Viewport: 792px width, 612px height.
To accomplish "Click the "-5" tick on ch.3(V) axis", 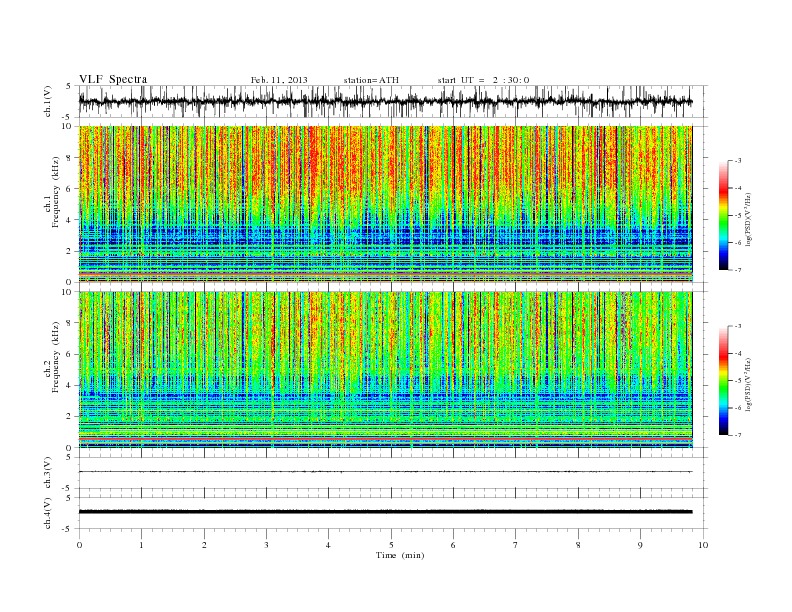I will tap(68, 488).
